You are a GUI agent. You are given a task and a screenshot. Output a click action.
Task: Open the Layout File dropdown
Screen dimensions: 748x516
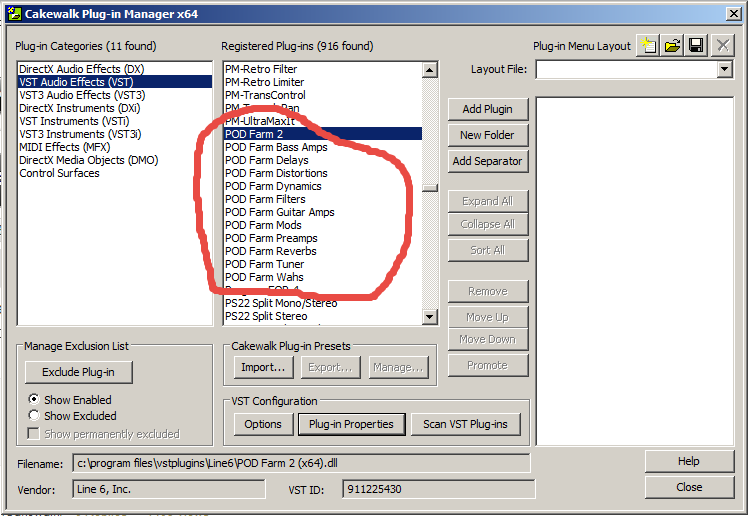725,70
